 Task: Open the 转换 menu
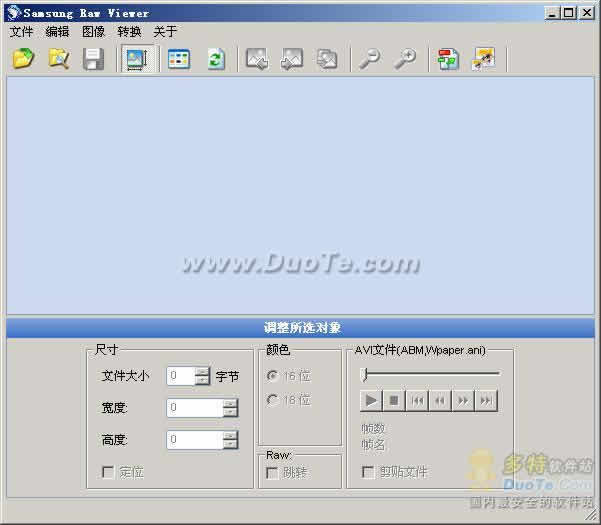[129, 31]
